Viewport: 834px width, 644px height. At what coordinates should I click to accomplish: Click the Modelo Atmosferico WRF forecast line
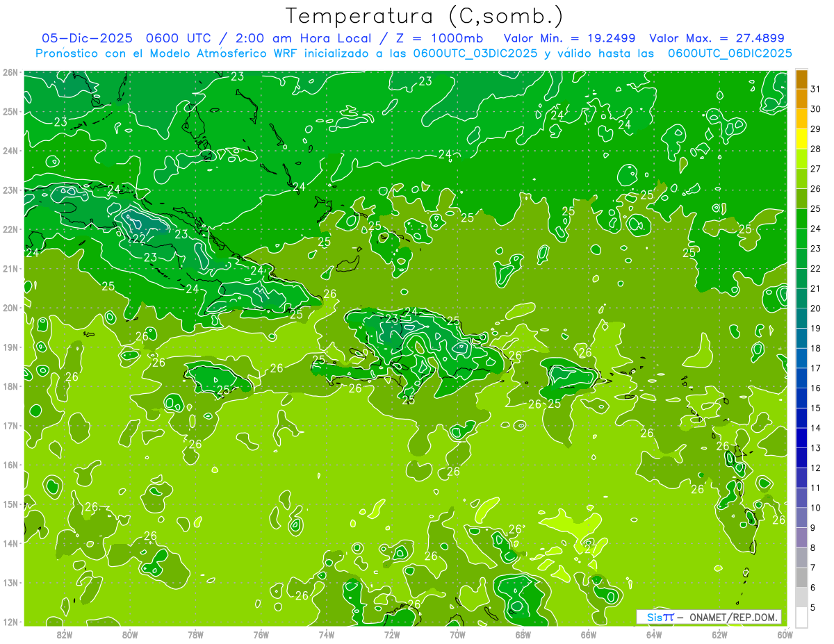click(x=414, y=53)
